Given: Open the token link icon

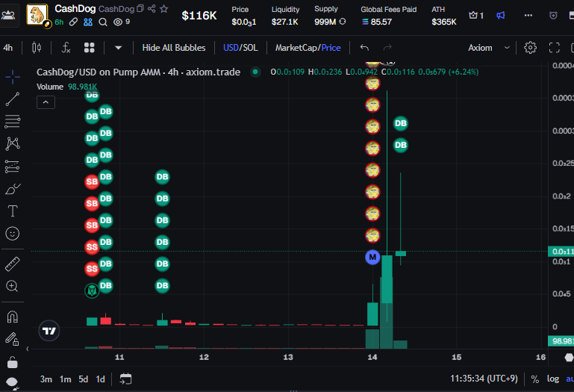Looking at the screenshot, I should [73, 22].
